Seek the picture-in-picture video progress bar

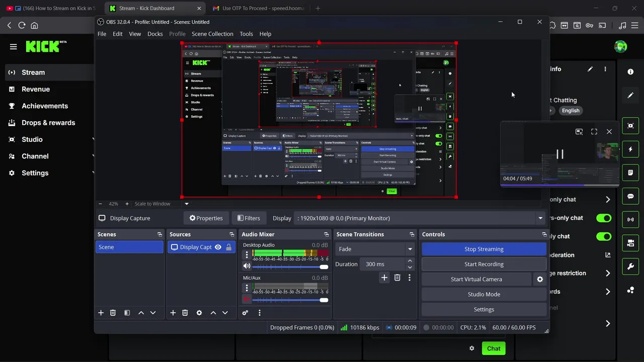[x=560, y=185]
